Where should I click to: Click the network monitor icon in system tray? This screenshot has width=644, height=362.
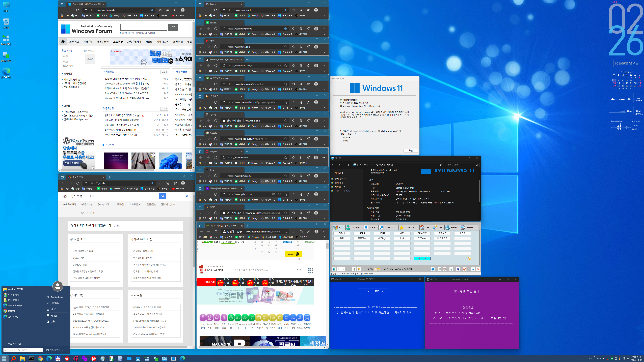click(x=616, y=358)
